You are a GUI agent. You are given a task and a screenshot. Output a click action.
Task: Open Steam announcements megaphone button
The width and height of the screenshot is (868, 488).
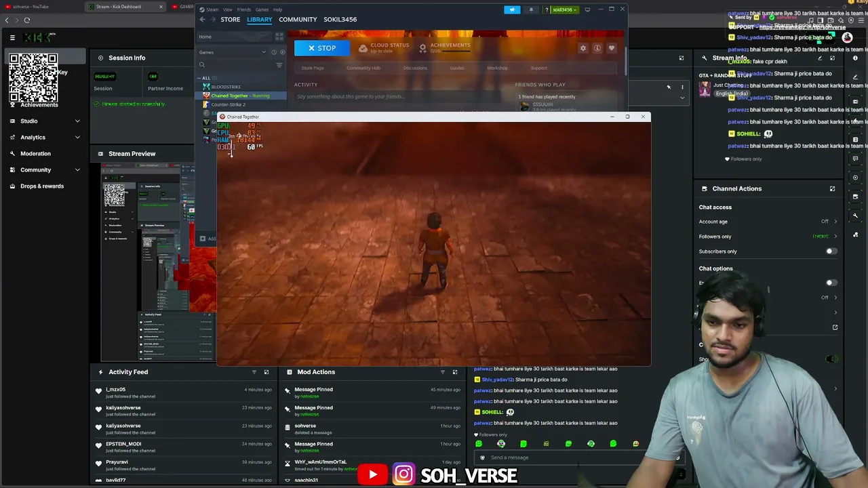pyautogui.click(x=512, y=9)
